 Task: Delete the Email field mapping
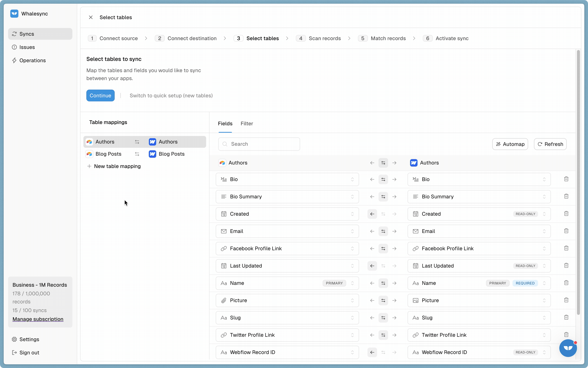566,231
